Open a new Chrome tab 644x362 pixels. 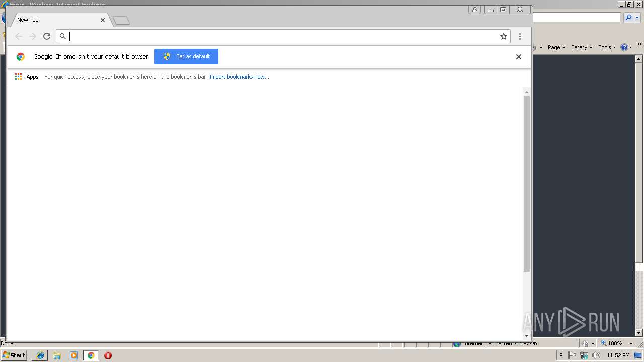coord(121,21)
